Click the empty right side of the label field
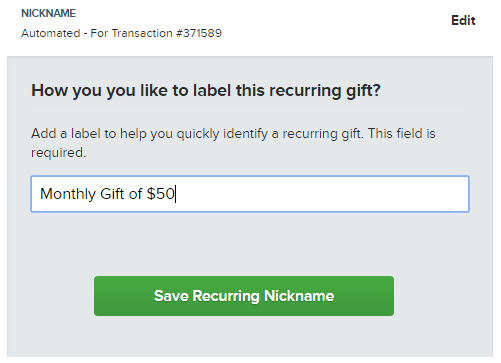 [320, 194]
